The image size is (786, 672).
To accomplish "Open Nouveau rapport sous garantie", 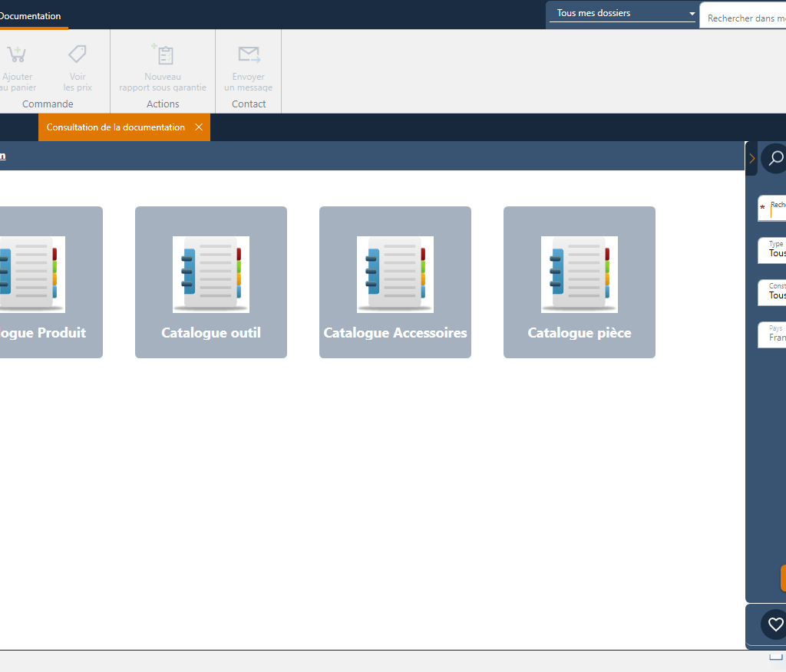I will tap(163, 54).
